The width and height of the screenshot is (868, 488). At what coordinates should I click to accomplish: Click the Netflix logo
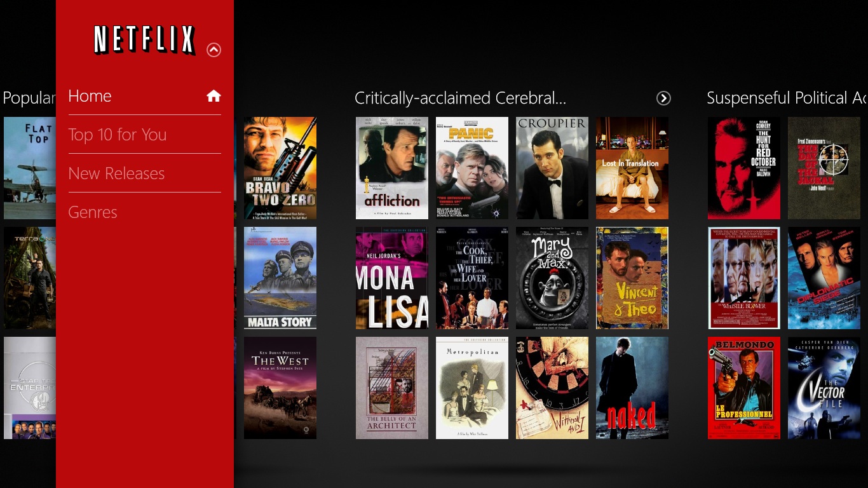pos(144,40)
